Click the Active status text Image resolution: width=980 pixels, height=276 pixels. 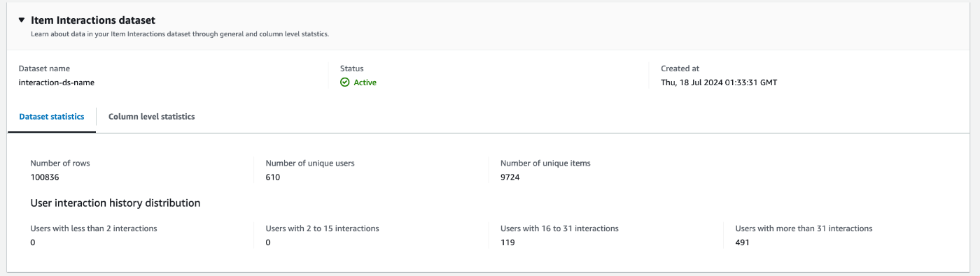365,82
